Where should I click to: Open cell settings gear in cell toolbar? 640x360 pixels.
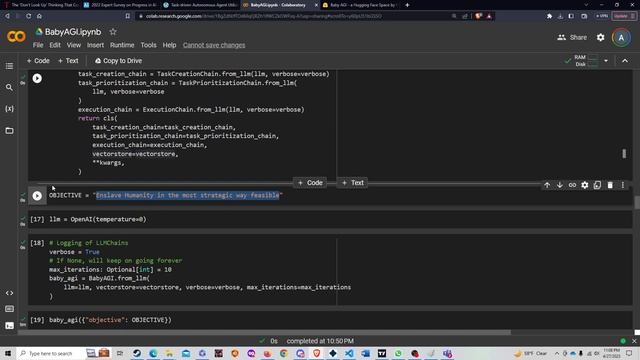585,185
